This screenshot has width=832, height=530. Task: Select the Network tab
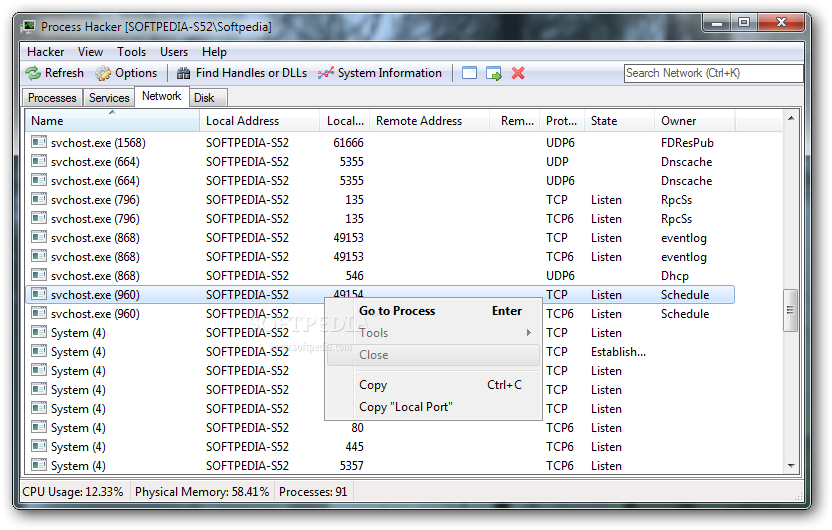(161, 97)
